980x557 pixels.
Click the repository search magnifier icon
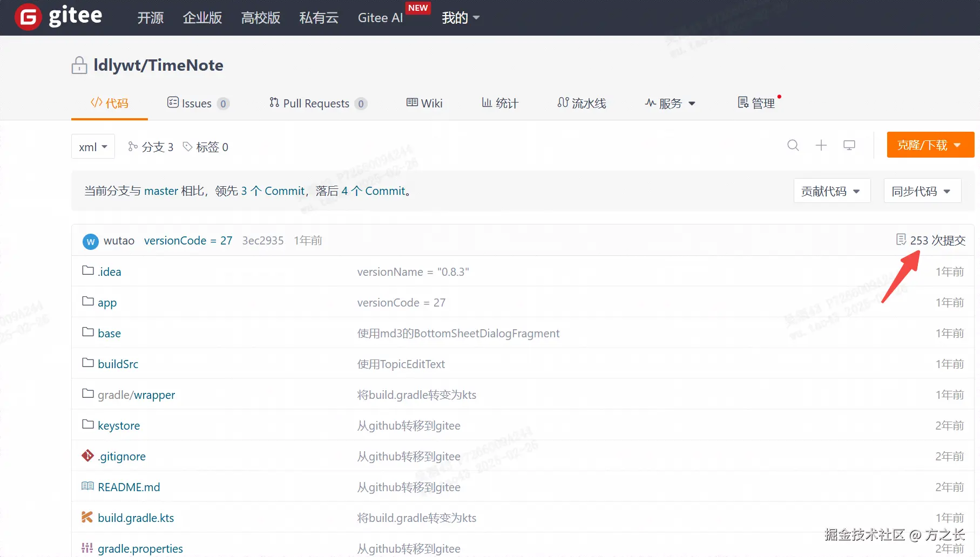(793, 145)
